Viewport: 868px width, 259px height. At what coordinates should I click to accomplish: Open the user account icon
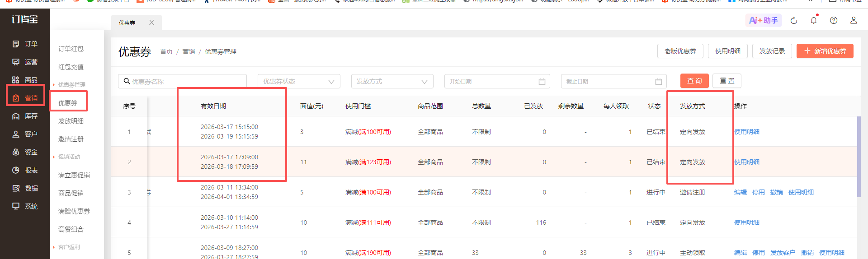(854, 20)
